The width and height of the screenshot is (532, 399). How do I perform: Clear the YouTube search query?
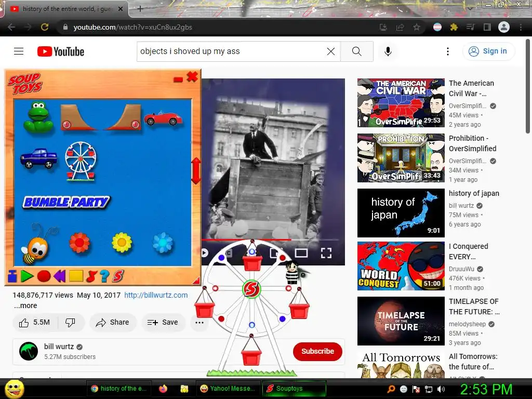point(331,51)
